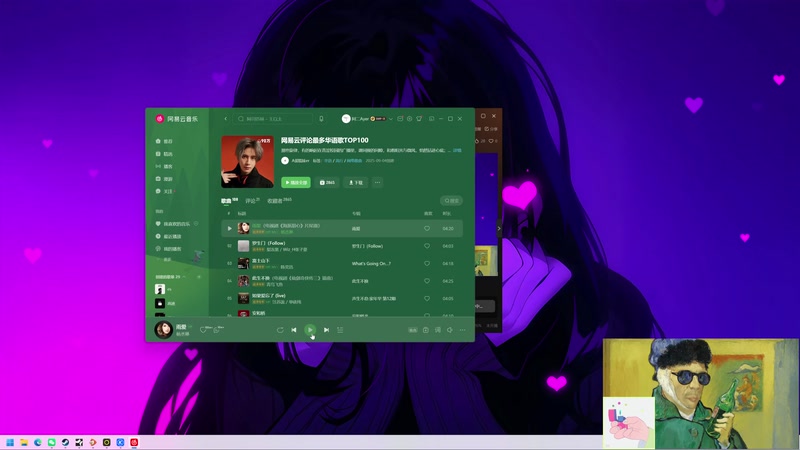800x450 pixels.
Task: Click the NetEase Cloud Music red logo
Action: click(160, 118)
